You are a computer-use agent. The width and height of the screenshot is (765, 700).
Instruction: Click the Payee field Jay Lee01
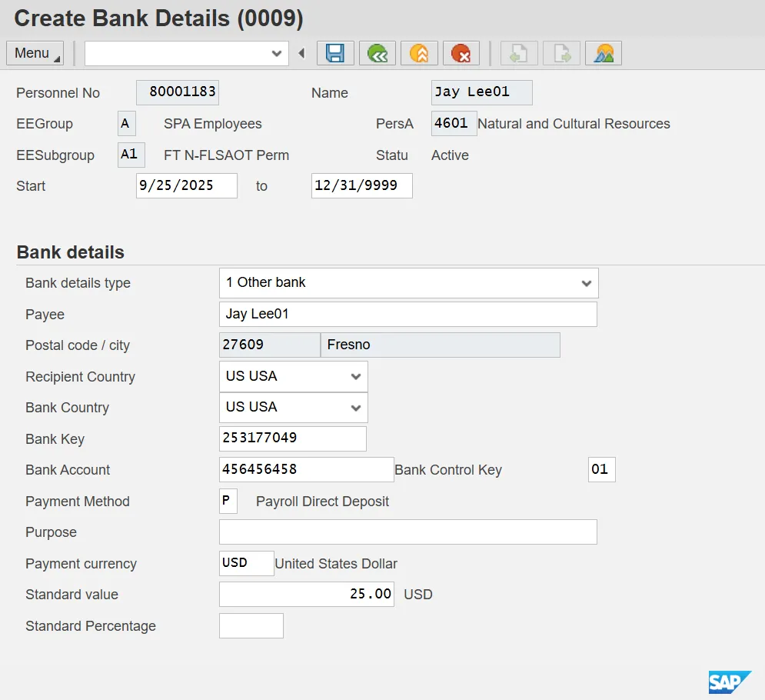point(407,314)
